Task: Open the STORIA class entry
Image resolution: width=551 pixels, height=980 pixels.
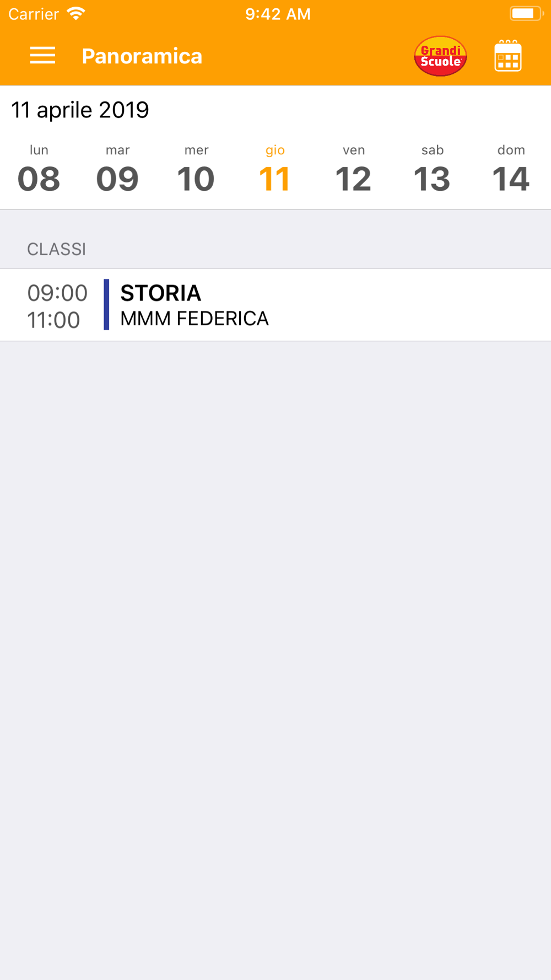Action: click(x=275, y=305)
